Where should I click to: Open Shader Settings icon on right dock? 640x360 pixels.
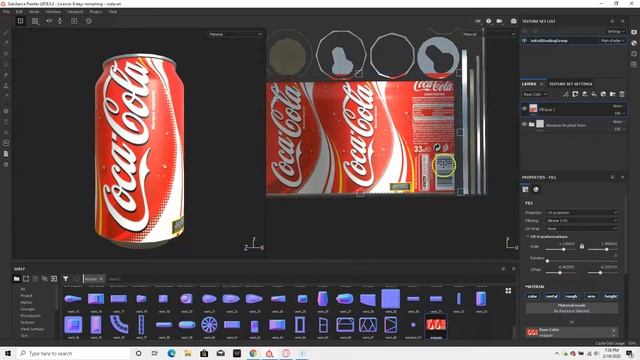point(634,43)
